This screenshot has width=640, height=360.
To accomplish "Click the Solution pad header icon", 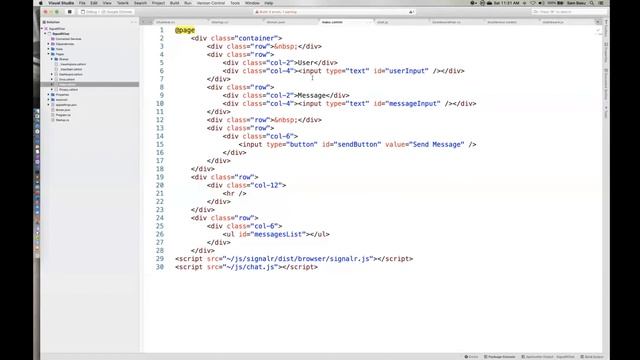I will [44, 22].
